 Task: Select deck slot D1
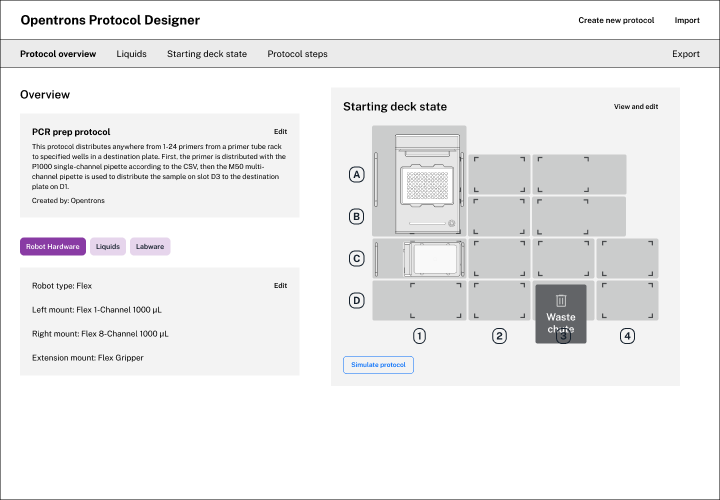pyautogui.click(x=419, y=301)
